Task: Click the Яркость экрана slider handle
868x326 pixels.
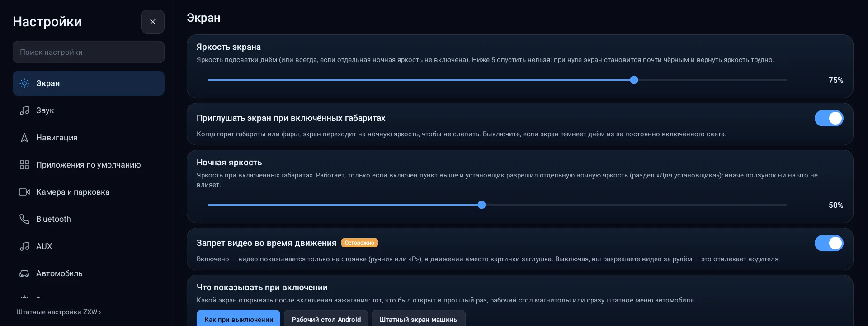Action: (634, 80)
